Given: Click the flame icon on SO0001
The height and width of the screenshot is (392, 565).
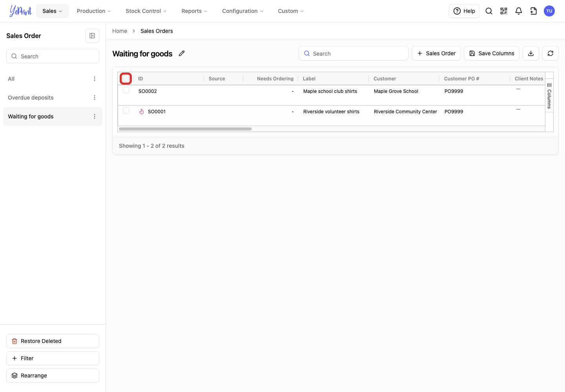Looking at the screenshot, I should (x=142, y=111).
